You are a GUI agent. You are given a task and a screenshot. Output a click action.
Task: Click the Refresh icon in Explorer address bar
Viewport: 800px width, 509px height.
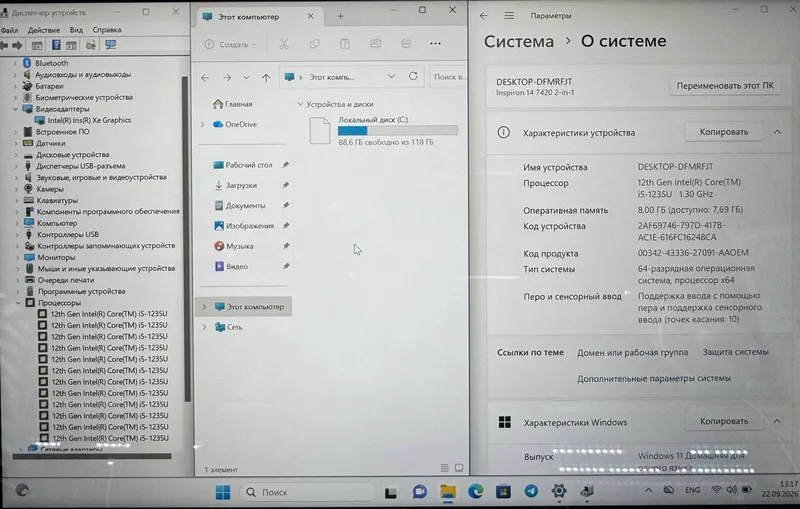point(413,77)
